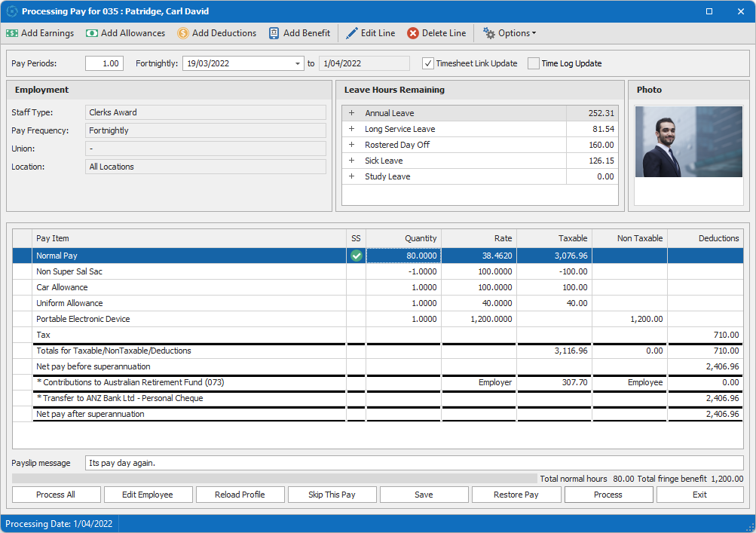The image size is (756, 533).
Task: Click the green SS tick on Normal Pay
Action: point(356,256)
